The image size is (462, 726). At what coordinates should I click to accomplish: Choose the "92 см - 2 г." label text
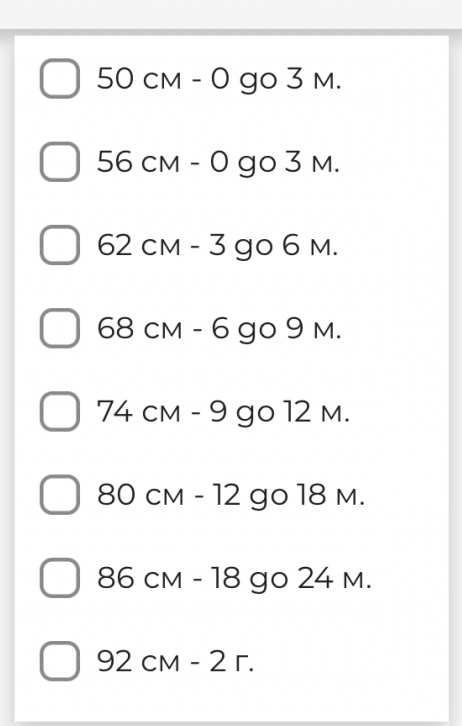(x=175, y=661)
